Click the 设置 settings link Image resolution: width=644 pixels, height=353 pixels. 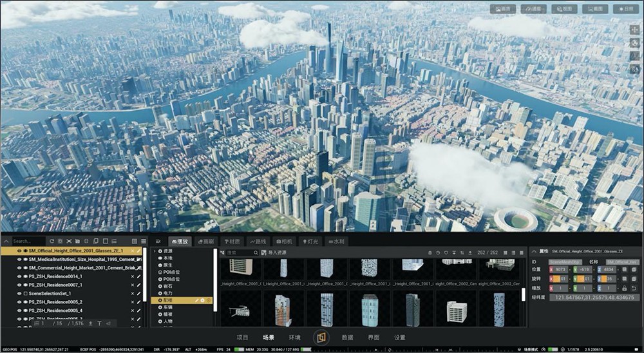pos(399,337)
